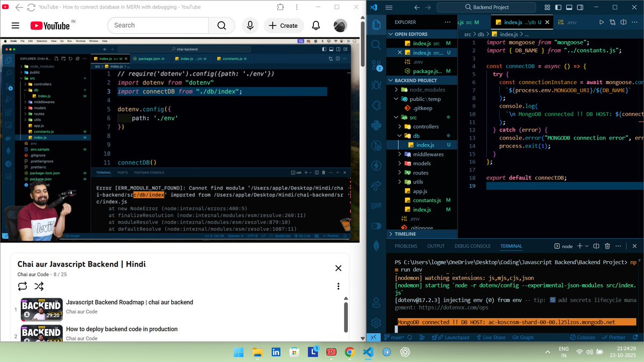Click inside the YouTube search field
The height and width of the screenshot is (362, 644).
(x=158, y=26)
